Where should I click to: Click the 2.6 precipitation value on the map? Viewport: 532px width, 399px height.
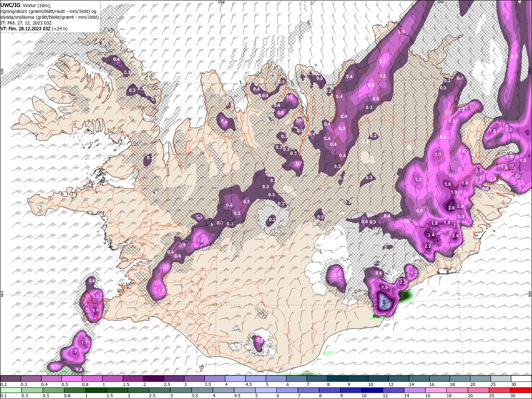pos(455,236)
